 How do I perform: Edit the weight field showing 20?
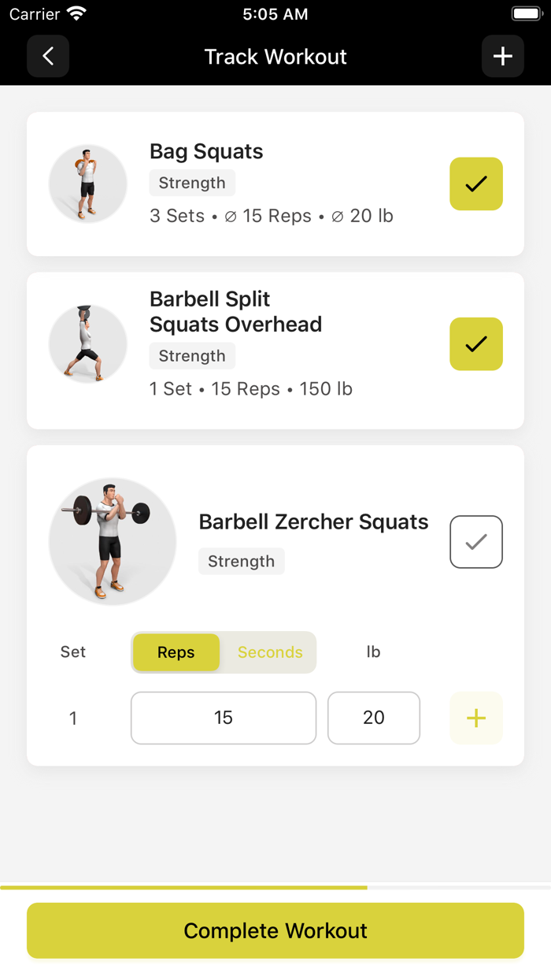coord(374,718)
